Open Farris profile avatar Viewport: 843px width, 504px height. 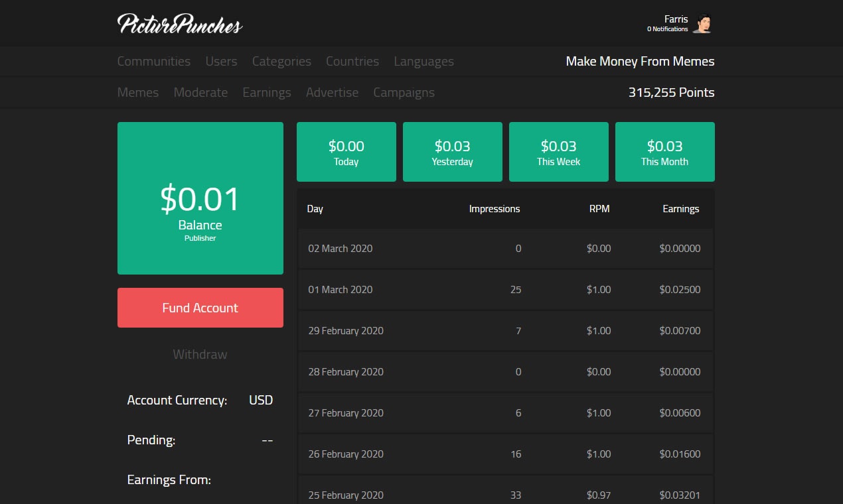[x=703, y=23]
